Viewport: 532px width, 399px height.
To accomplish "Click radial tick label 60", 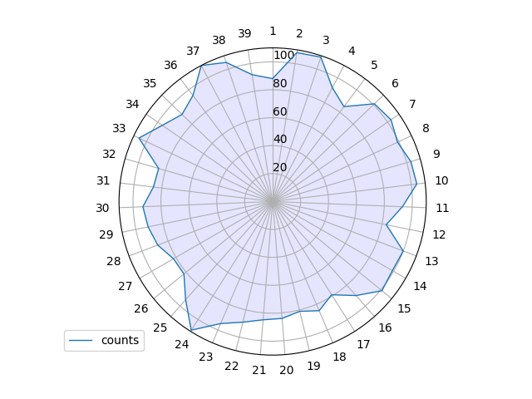I will tap(280, 111).
